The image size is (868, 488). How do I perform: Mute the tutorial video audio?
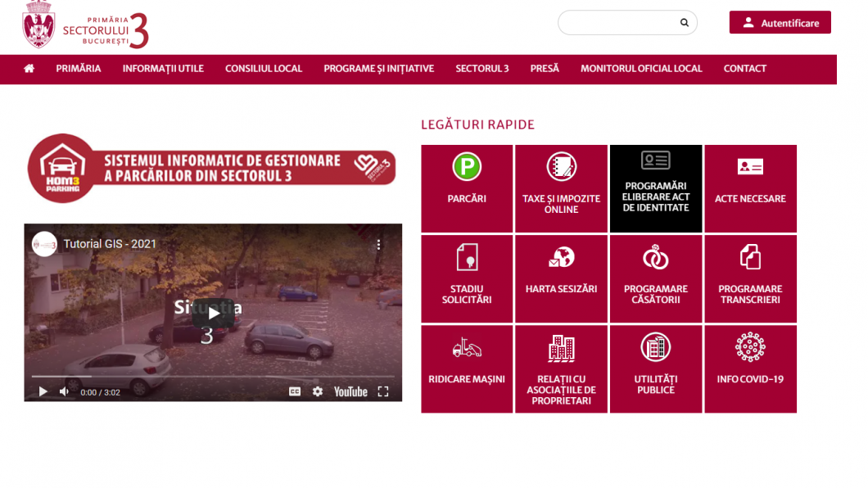pyautogui.click(x=63, y=391)
